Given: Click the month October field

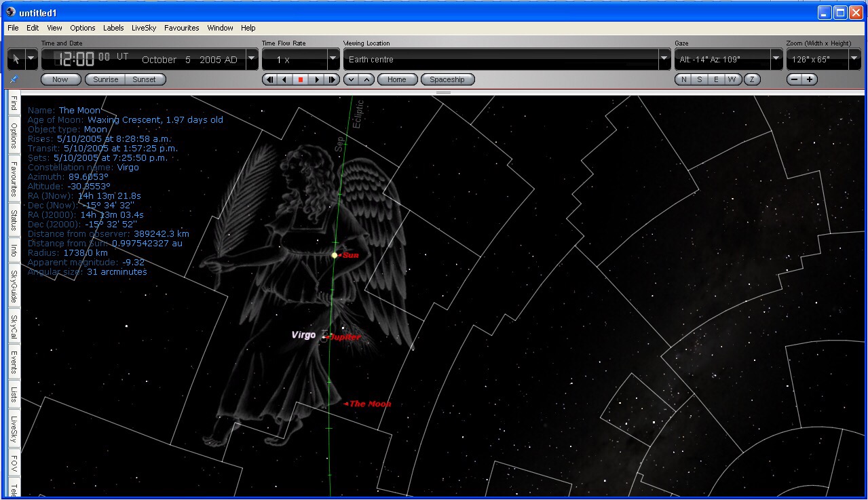Looking at the screenshot, I should pyautogui.click(x=159, y=60).
